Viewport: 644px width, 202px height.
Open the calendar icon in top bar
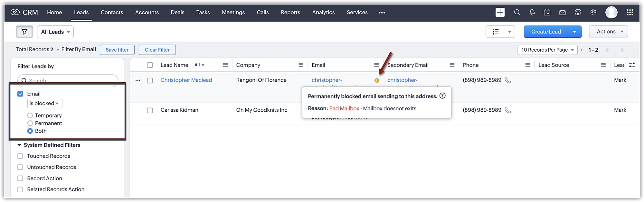pos(547,12)
